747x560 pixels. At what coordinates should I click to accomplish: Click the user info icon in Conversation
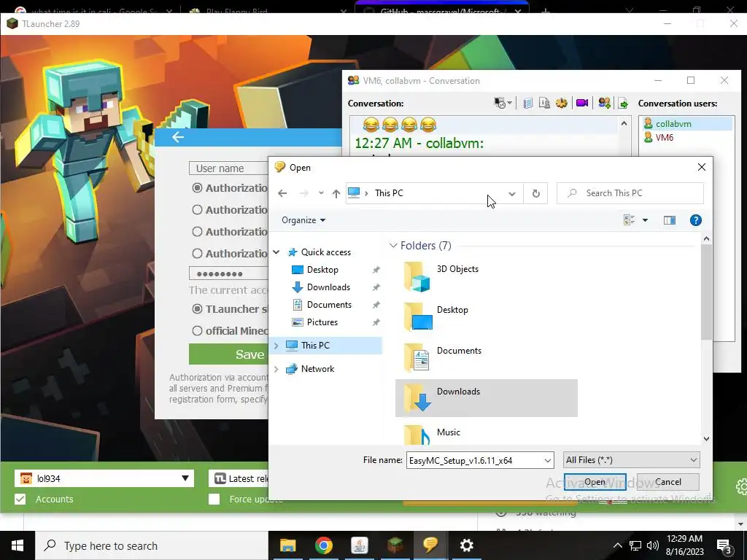tap(544, 104)
